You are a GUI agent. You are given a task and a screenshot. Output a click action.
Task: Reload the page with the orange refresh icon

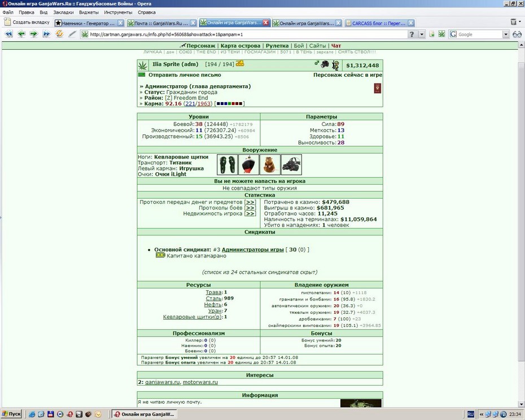[59, 34]
